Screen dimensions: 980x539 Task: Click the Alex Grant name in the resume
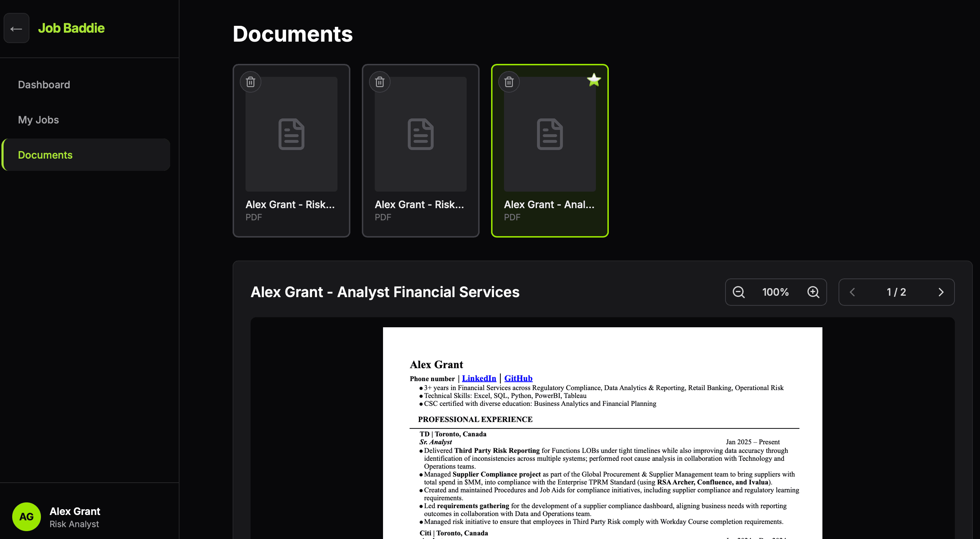pyautogui.click(x=437, y=364)
